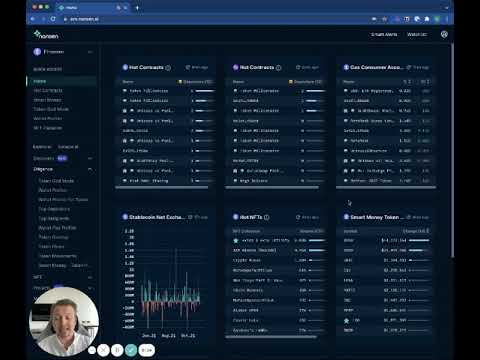Open Token God Mode in quick access
This screenshot has height=360, width=480.
[51, 109]
